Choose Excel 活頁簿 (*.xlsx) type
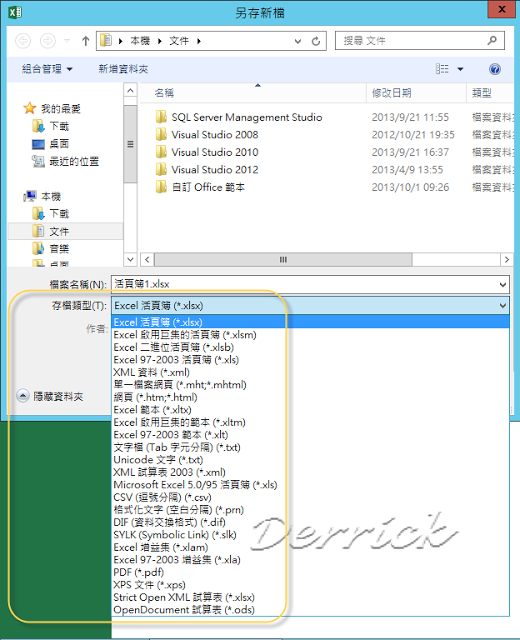The height and width of the screenshot is (640, 520). [311, 322]
